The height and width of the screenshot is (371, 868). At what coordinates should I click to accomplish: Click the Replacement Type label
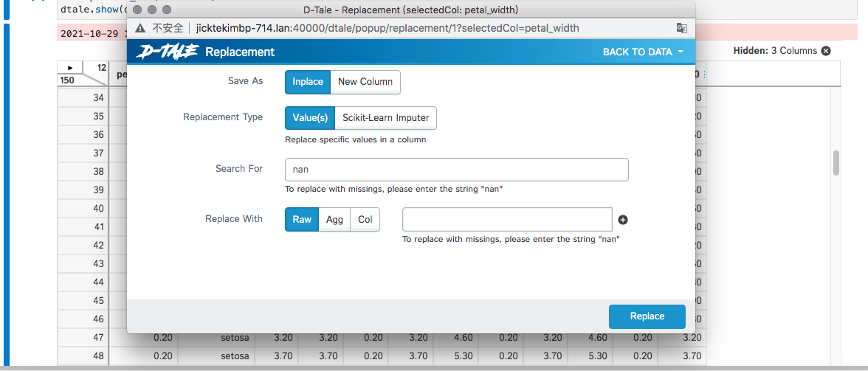[223, 117]
